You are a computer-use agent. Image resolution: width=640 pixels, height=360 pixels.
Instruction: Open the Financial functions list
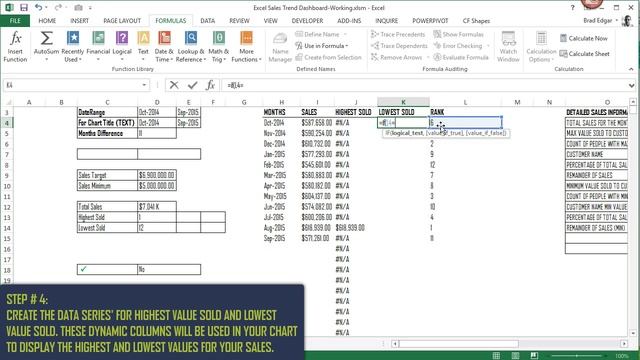point(98,47)
